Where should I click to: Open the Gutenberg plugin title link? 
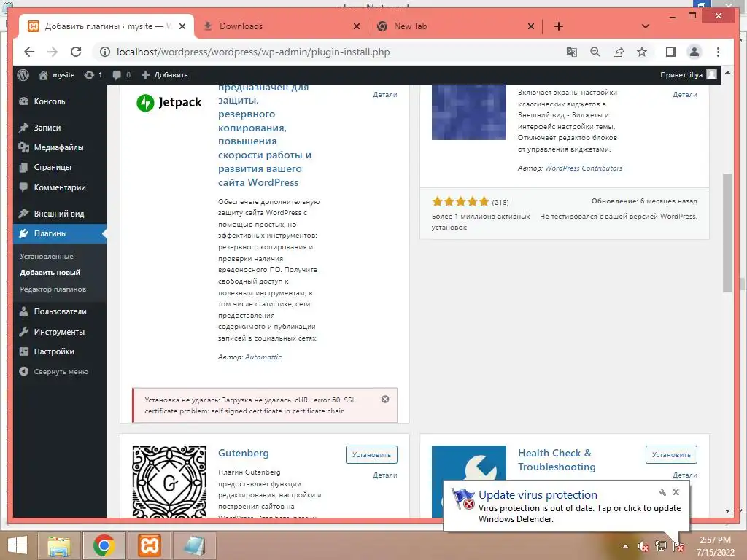pyautogui.click(x=244, y=453)
